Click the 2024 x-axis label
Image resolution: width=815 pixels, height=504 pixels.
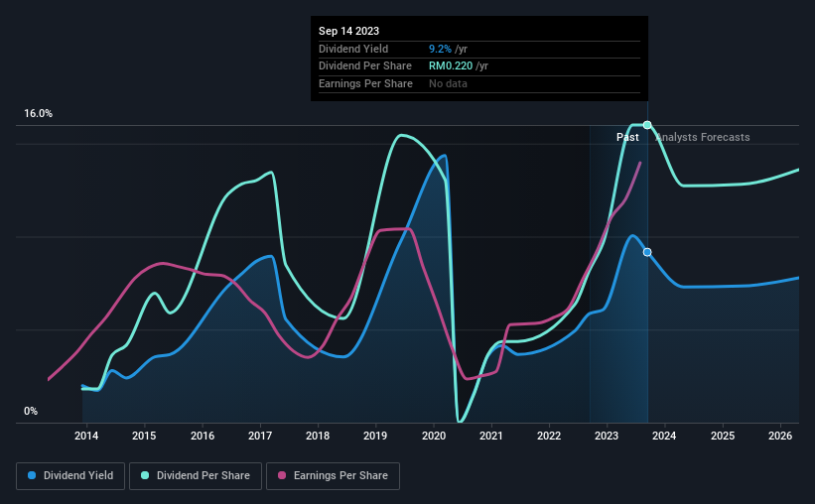click(x=664, y=436)
